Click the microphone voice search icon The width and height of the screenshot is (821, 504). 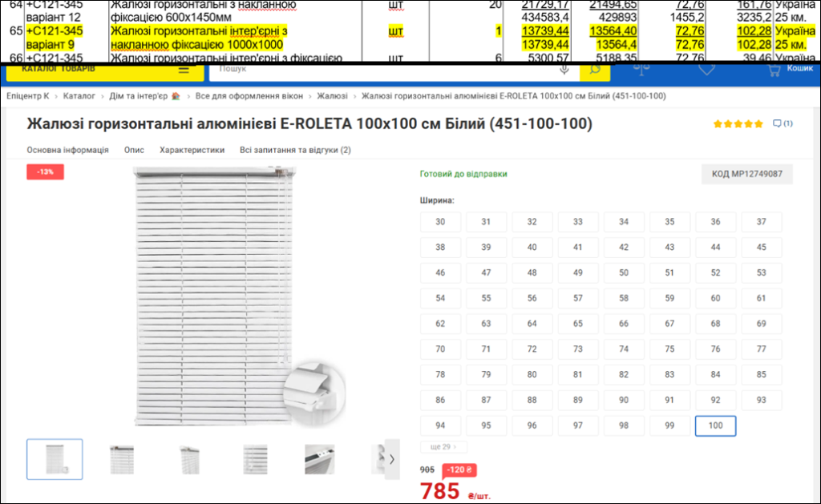tap(564, 70)
